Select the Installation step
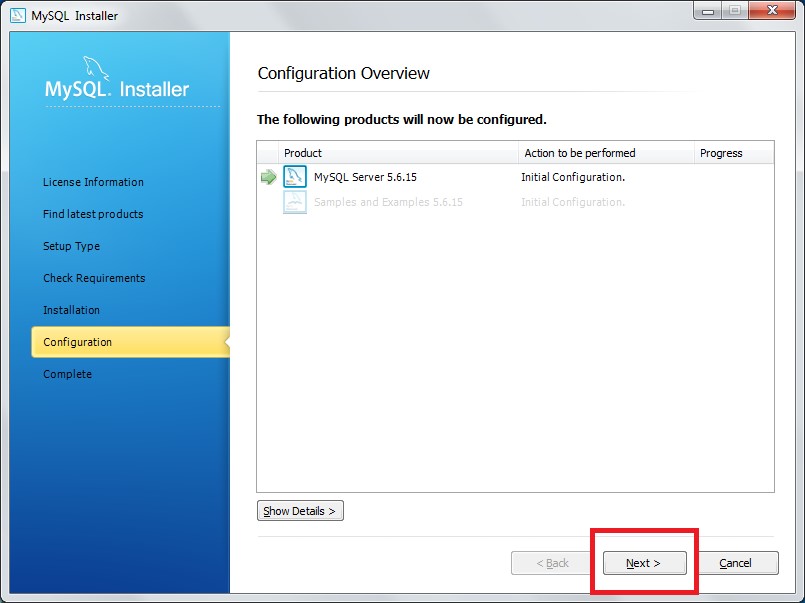The image size is (805, 603). (x=71, y=310)
